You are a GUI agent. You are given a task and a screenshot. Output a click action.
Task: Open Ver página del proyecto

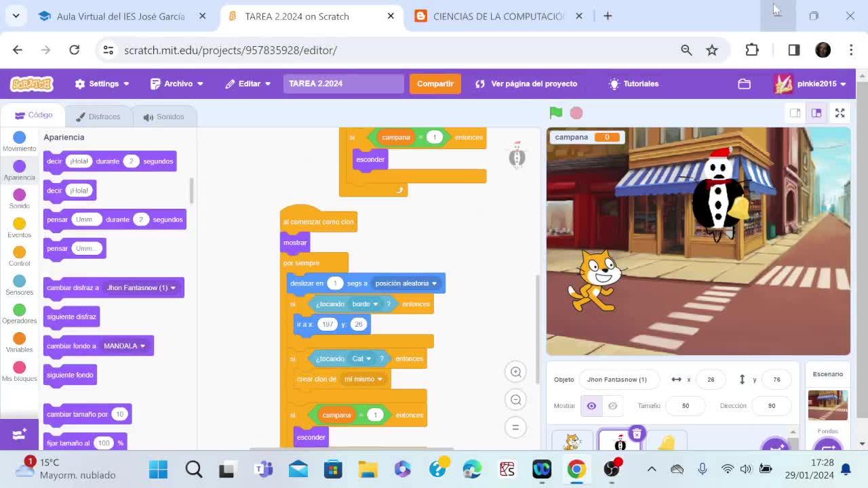coord(527,83)
